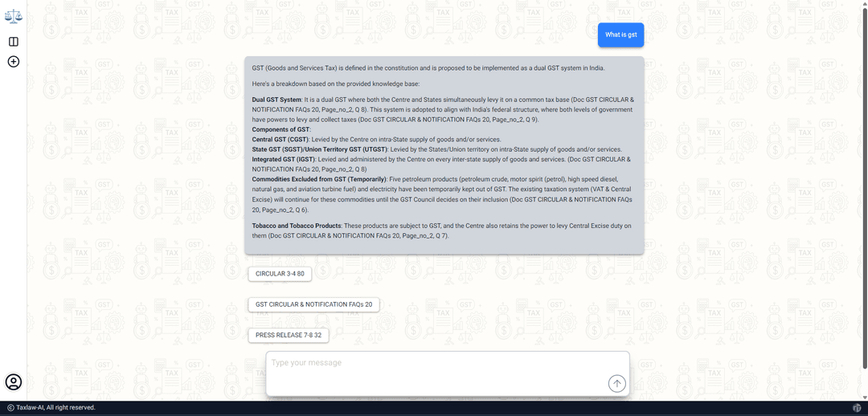Click the Taxlaw-AI, All right reserved text
The width and height of the screenshot is (868, 416).
coord(55,408)
